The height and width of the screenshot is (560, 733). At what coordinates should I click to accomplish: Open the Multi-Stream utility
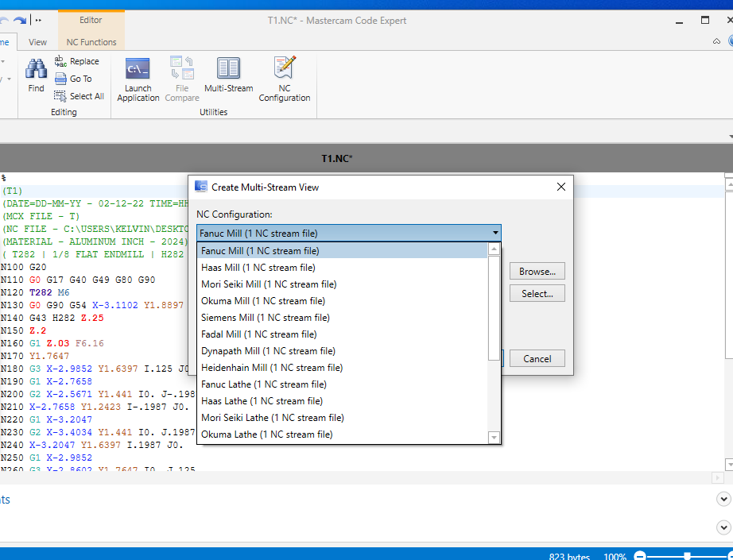228,75
